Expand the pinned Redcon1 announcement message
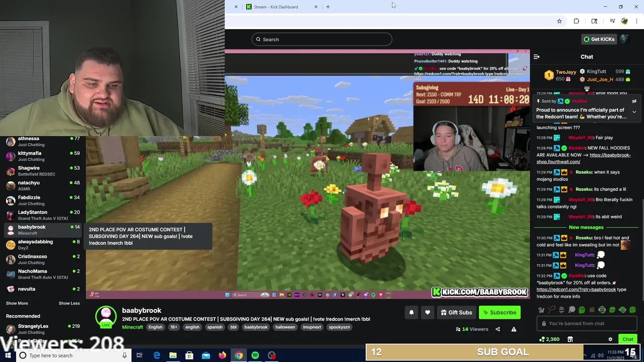The height and width of the screenshot is (362, 644). [634, 112]
